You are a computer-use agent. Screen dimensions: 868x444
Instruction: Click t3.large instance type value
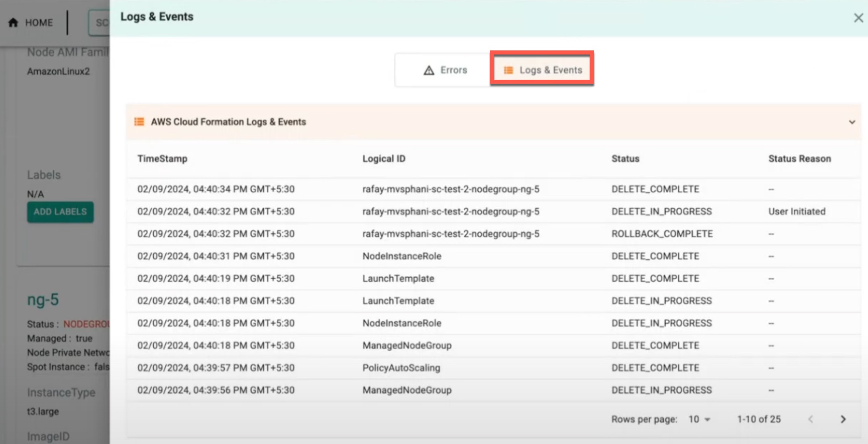[43, 411]
